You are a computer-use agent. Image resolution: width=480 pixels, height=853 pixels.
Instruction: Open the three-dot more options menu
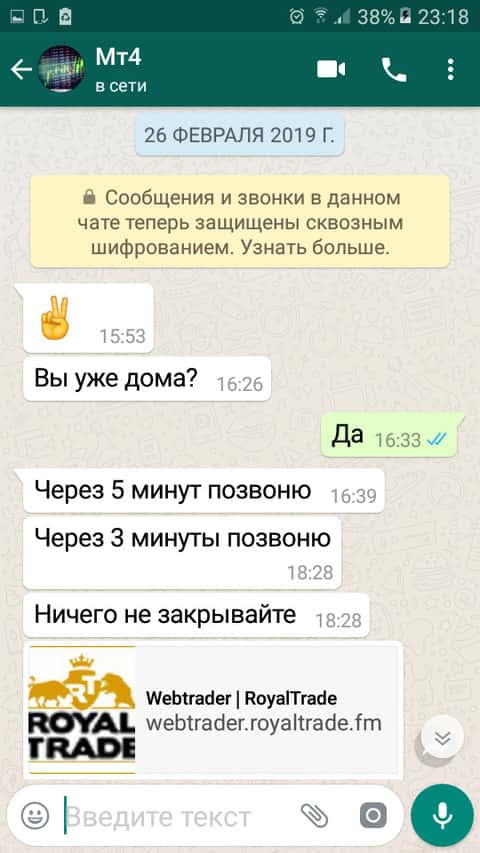coord(451,70)
